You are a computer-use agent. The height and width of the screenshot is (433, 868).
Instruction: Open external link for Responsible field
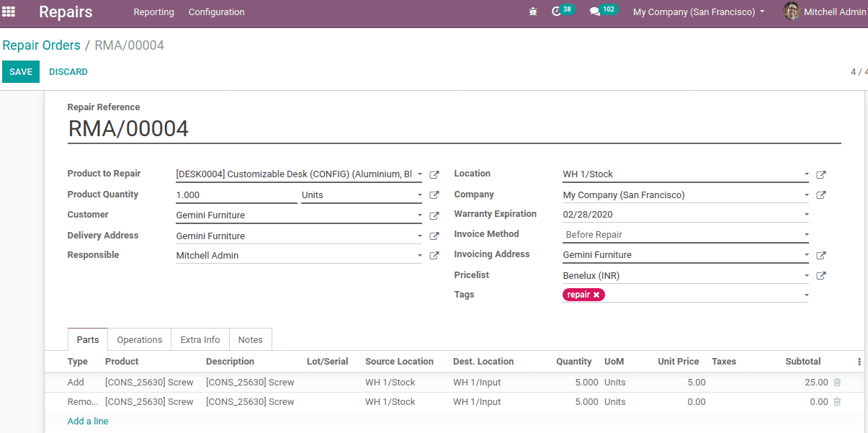pos(434,256)
